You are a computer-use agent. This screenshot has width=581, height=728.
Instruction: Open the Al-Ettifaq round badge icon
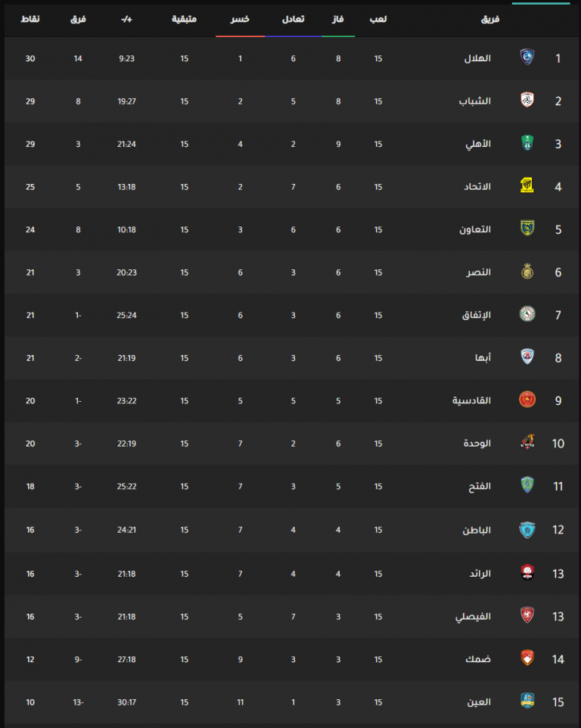click(527, 314)
